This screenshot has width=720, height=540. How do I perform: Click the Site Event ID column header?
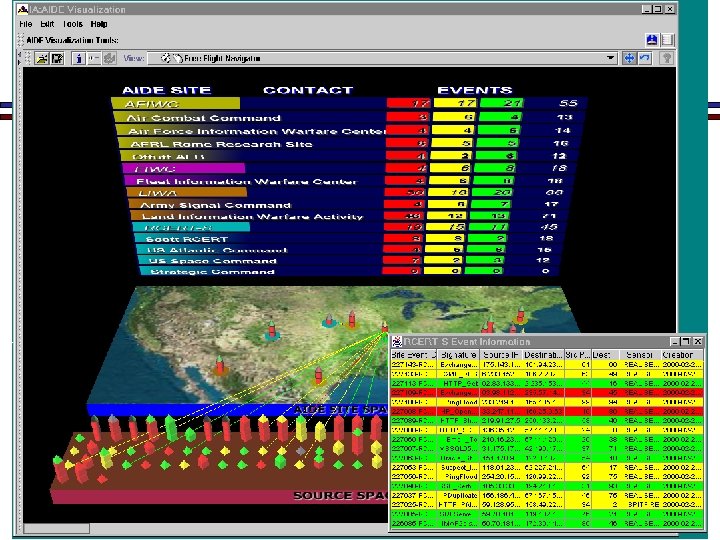(x=413, y=355)
